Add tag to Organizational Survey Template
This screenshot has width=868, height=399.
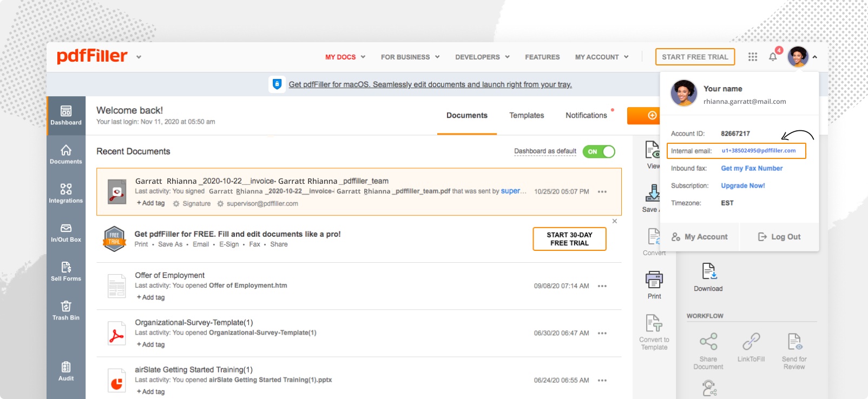coord(150,344)
